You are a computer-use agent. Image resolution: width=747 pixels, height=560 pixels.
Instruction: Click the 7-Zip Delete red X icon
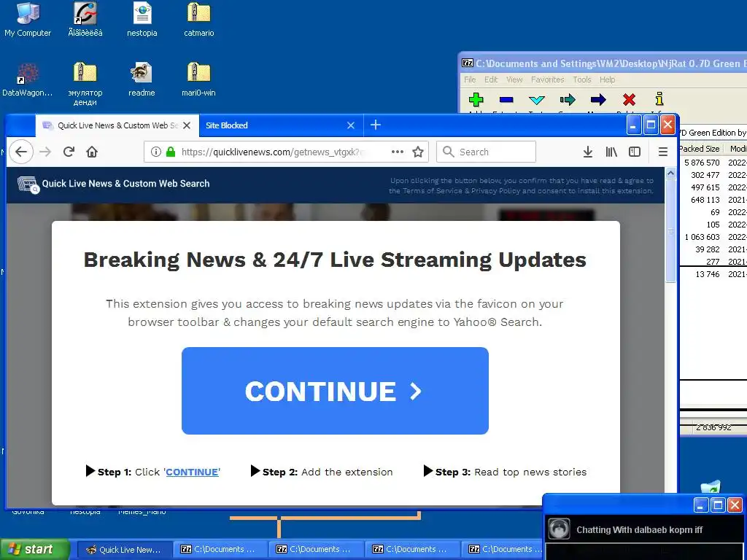click(x=629, y=100)
